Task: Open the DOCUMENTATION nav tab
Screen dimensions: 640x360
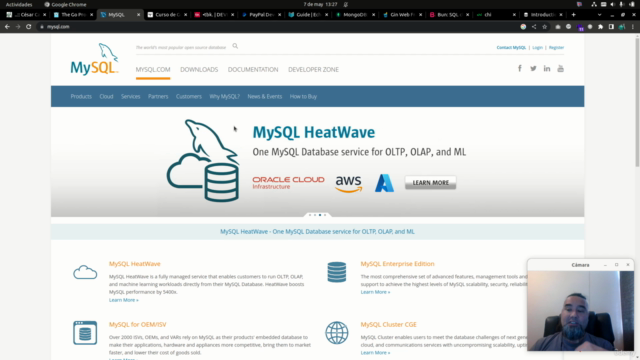Action: (253, 69)
